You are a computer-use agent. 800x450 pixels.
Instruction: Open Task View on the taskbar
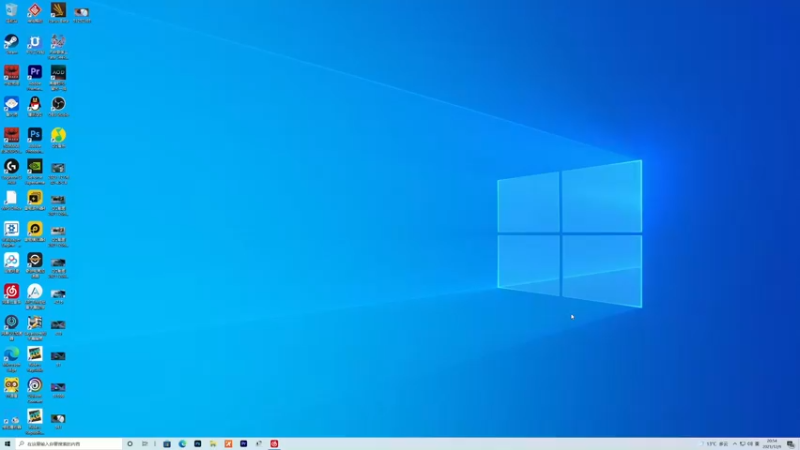(145, 444)
